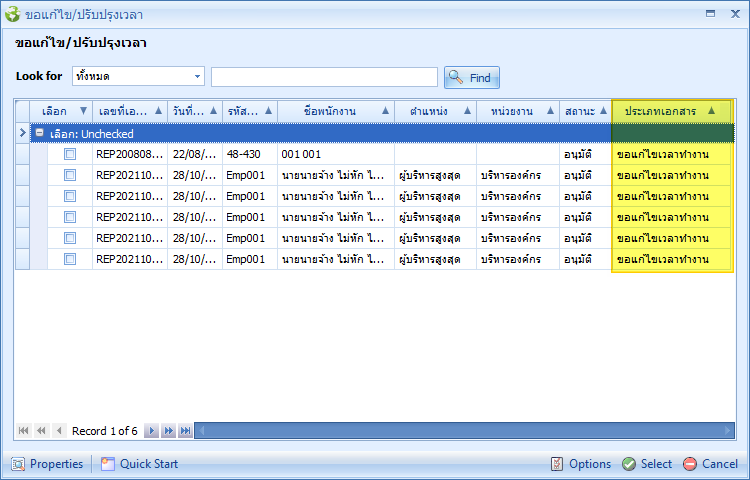Select อนุมัติ status in 48-430 row
The image size is (750, 480).
pyautogui.click(x=585, y=154)
